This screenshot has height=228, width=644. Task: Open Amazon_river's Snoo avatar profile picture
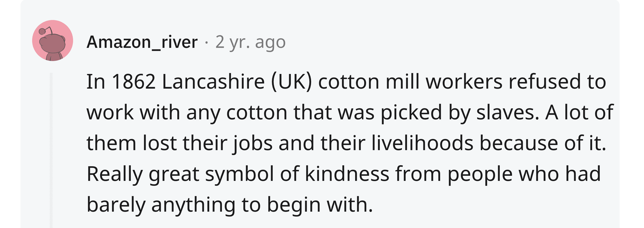(x=53, y=41)
